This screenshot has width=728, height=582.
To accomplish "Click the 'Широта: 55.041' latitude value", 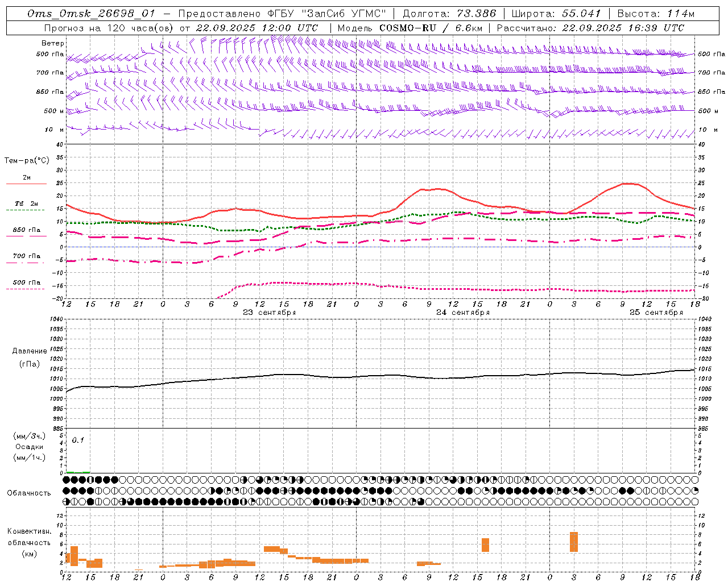I will (x=556, y=14).
